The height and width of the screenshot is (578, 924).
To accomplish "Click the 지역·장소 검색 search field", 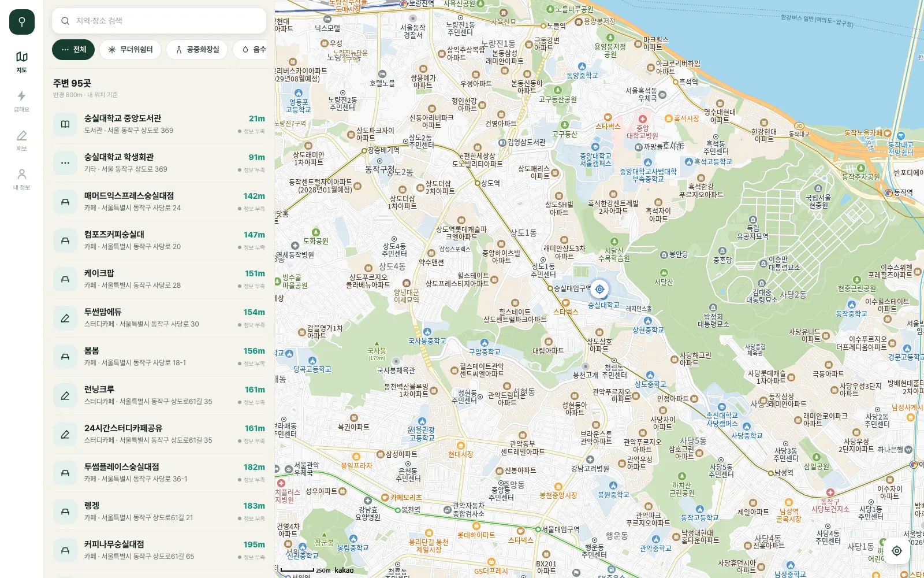I will point(159,21).
